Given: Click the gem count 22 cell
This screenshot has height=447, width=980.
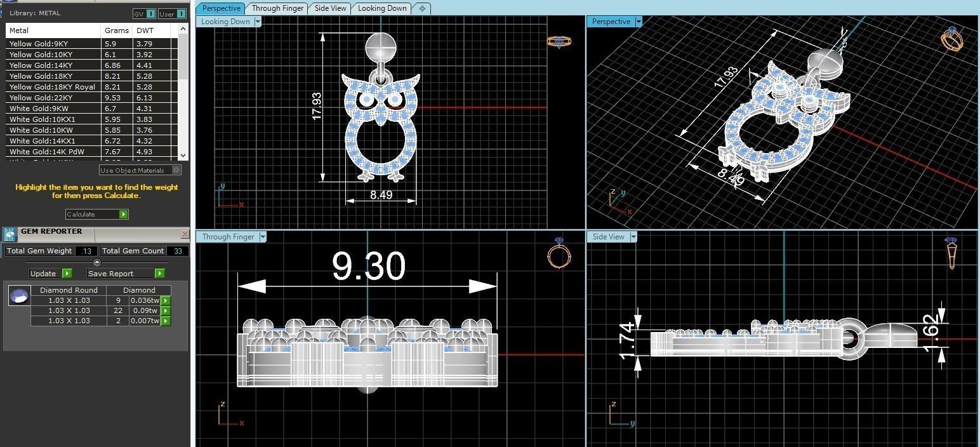Looking at the screenshot, I should click(117, 310).
